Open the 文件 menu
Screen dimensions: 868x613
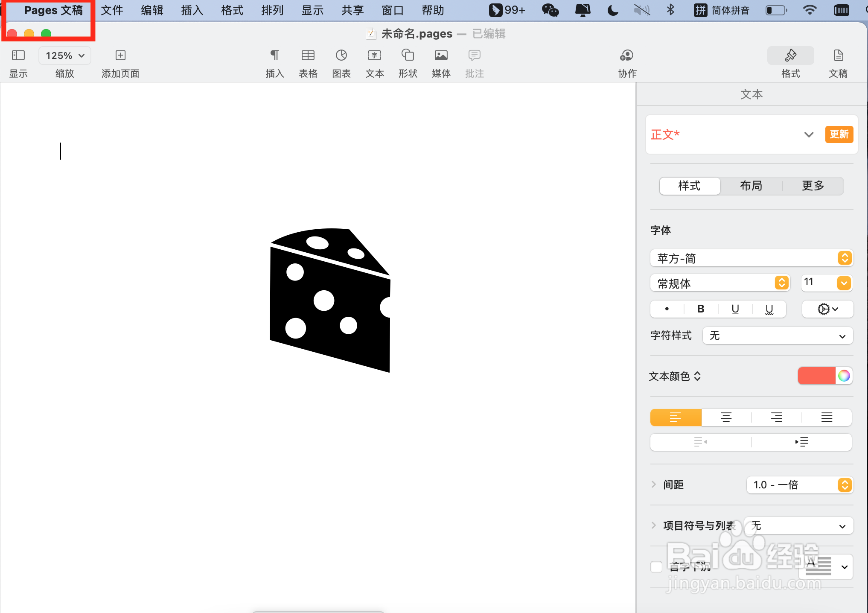[112, 10]
